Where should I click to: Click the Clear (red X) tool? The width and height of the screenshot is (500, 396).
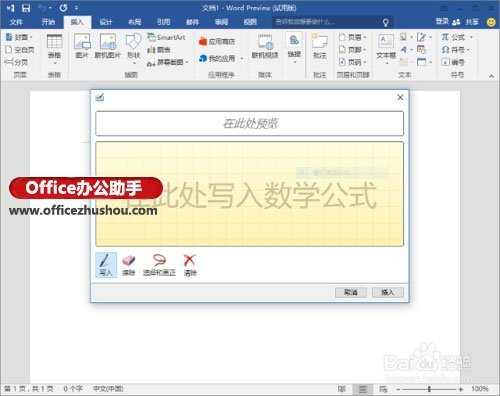click(x=190, y=265)
